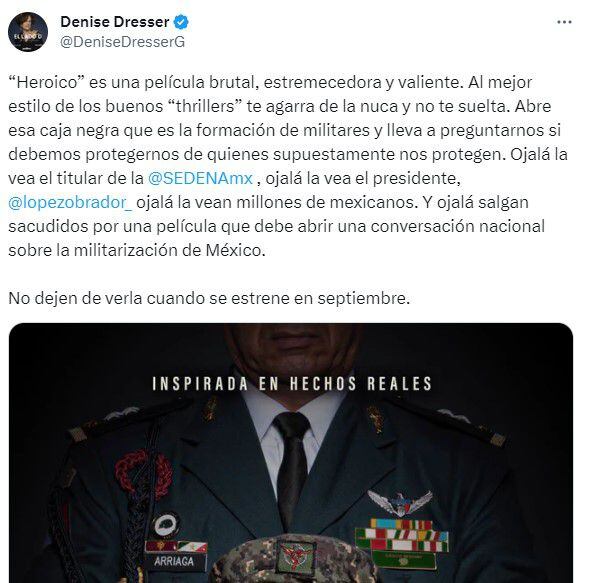Open the three-dot more options menu
The width and height of the screenshot is (589, 583).
pyautogui.click(x=564, y=23)
